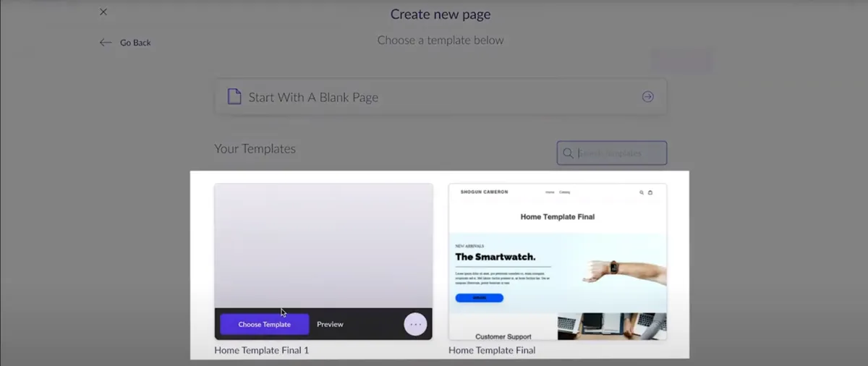
Task: Click the Choose Template button
Action: (x=265, y=324)
